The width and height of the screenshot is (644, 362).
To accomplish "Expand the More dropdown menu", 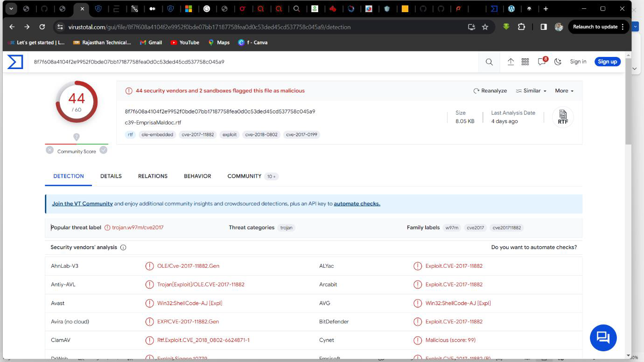I will click(564, 91).
